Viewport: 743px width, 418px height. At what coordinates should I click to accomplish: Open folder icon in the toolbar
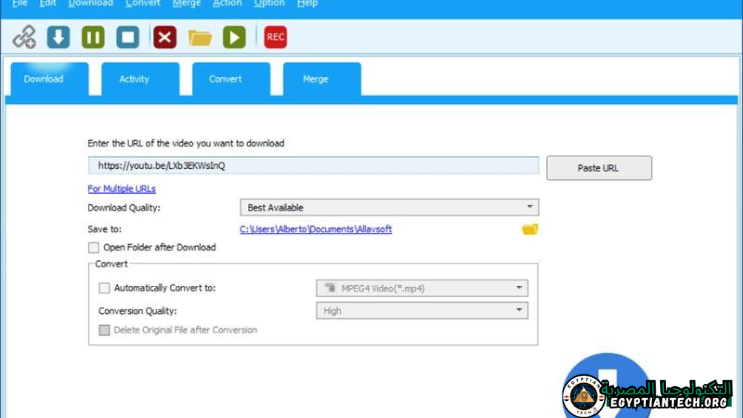pyautogui.click(x=200, y=37)
